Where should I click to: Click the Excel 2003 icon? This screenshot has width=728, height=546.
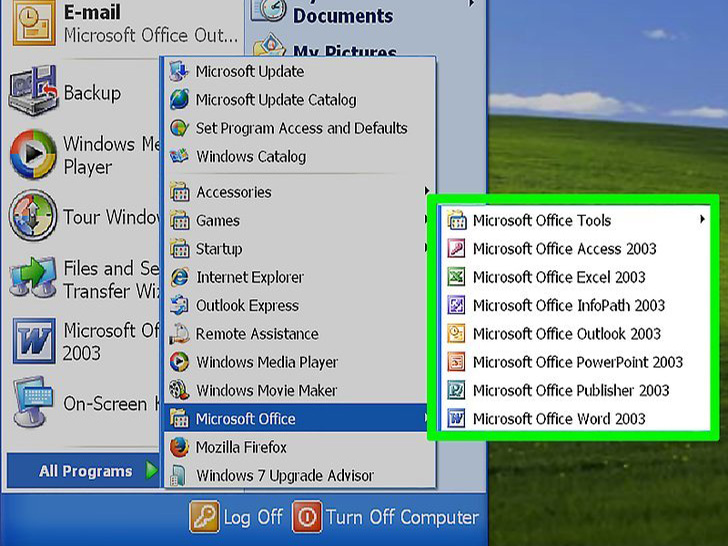[456, 277]
